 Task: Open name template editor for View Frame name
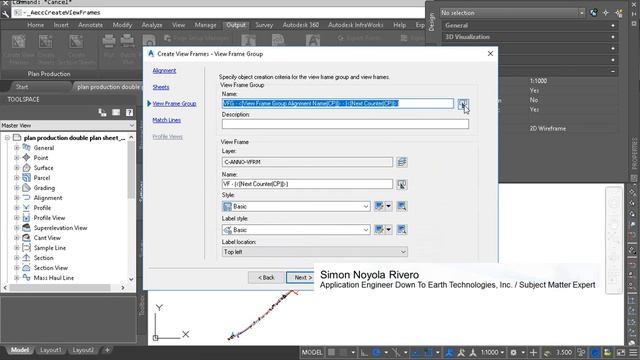402,184
